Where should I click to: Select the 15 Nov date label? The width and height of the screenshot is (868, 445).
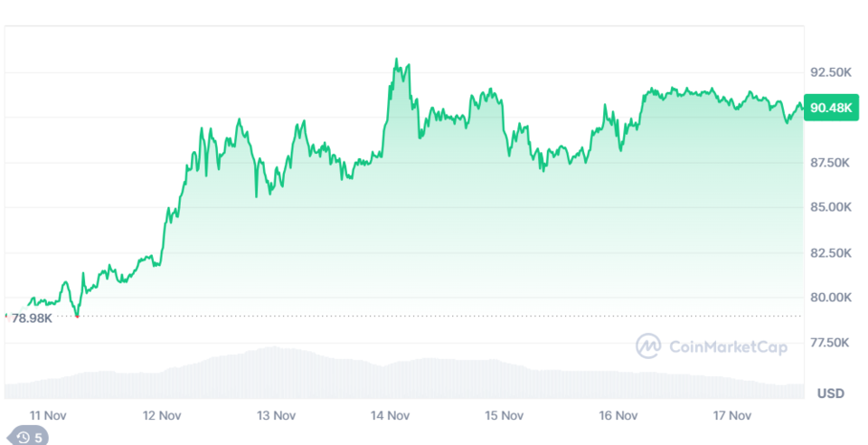pos(505,416)
